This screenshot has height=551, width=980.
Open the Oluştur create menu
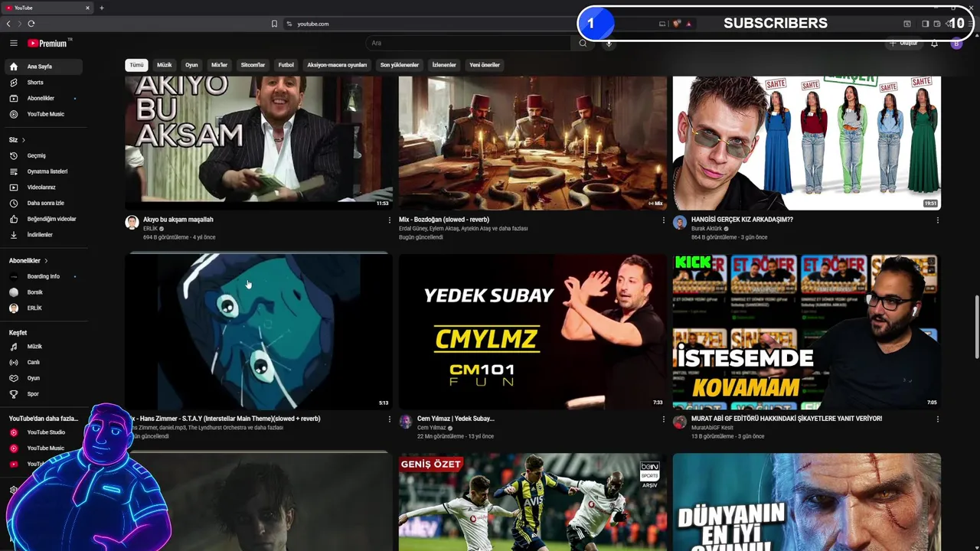click(903, 44)
